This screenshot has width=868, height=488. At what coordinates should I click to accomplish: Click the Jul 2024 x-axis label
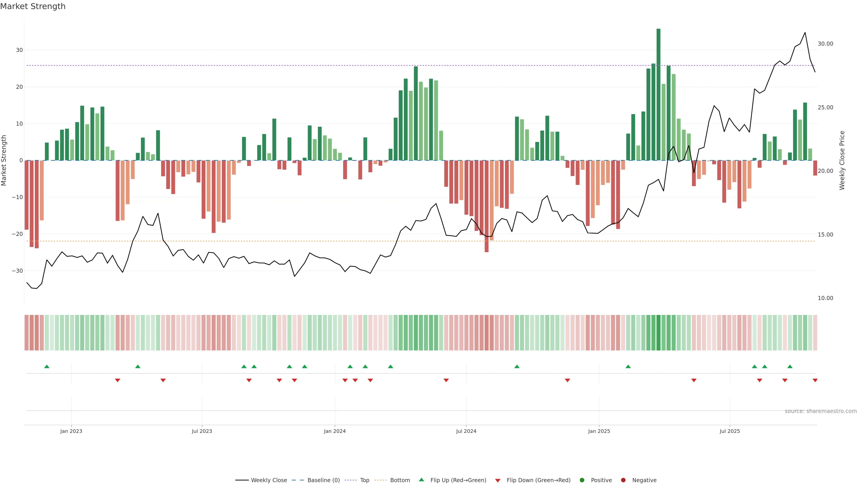(466, 431)
